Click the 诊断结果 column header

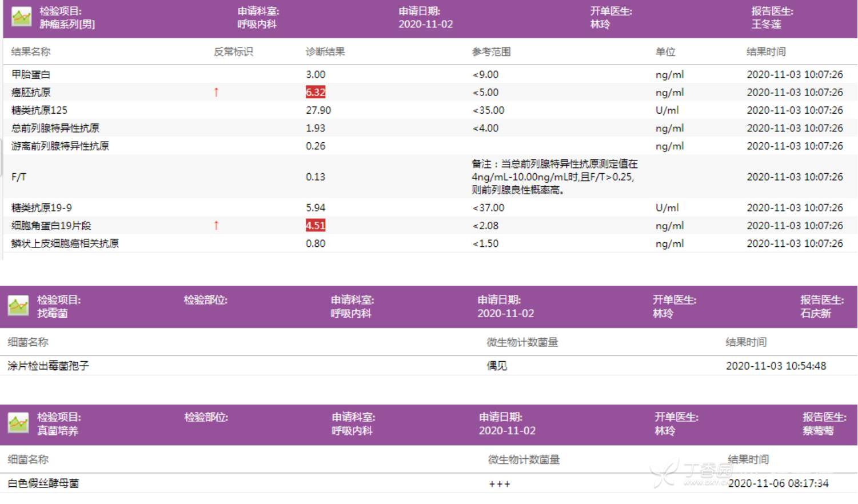point(325,52)
